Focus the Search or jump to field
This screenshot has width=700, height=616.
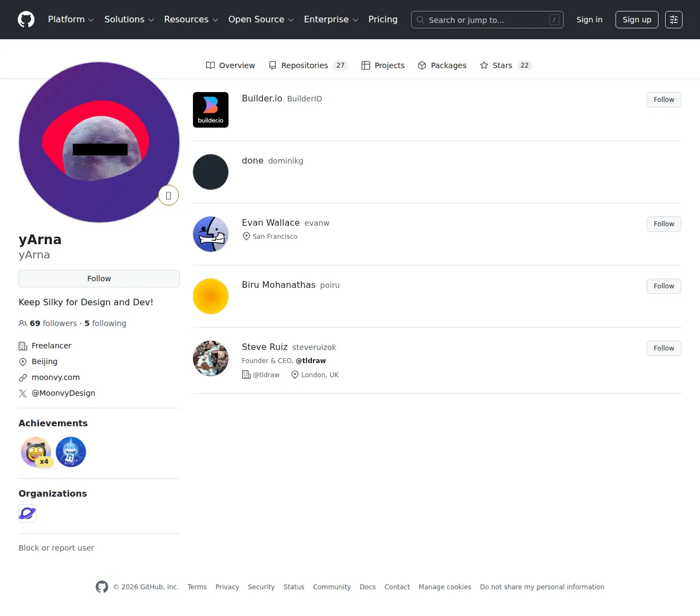pyautogui.click(x=487, y=20)
